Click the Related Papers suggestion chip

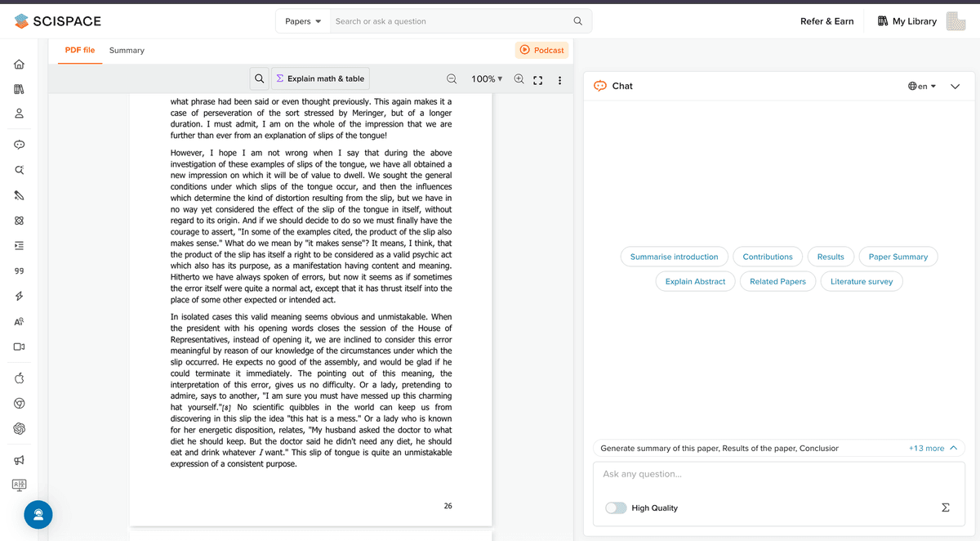pyautogui.click(x=777, y=281)
